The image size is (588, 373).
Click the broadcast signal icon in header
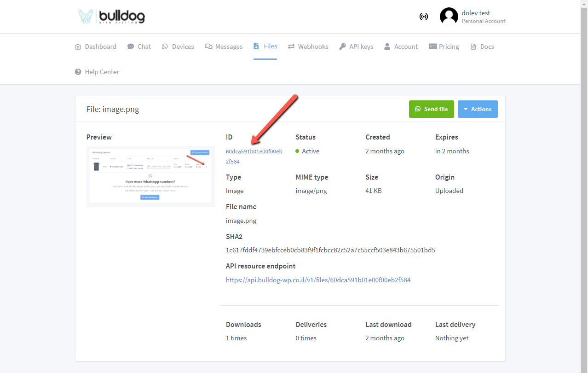(424, 17)
